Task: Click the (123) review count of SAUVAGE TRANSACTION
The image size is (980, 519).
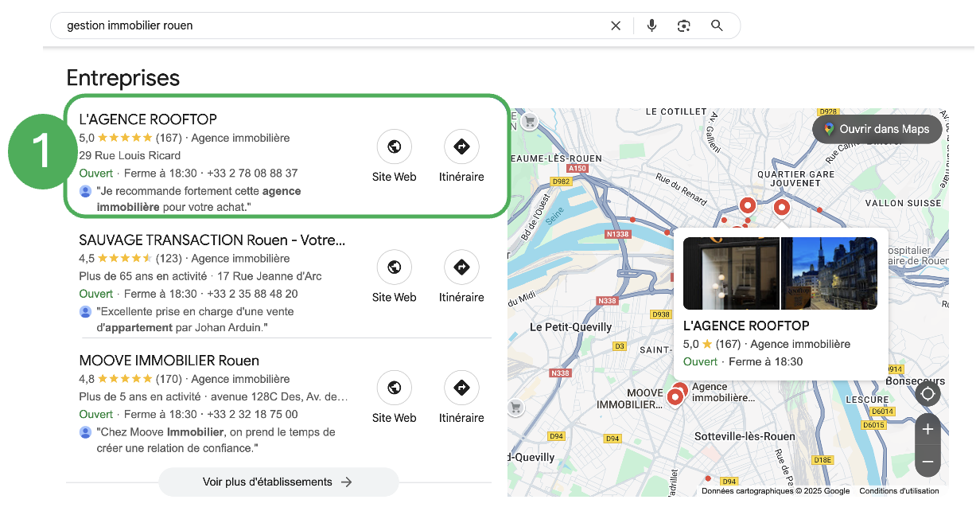Action: (x=169, y=259)
